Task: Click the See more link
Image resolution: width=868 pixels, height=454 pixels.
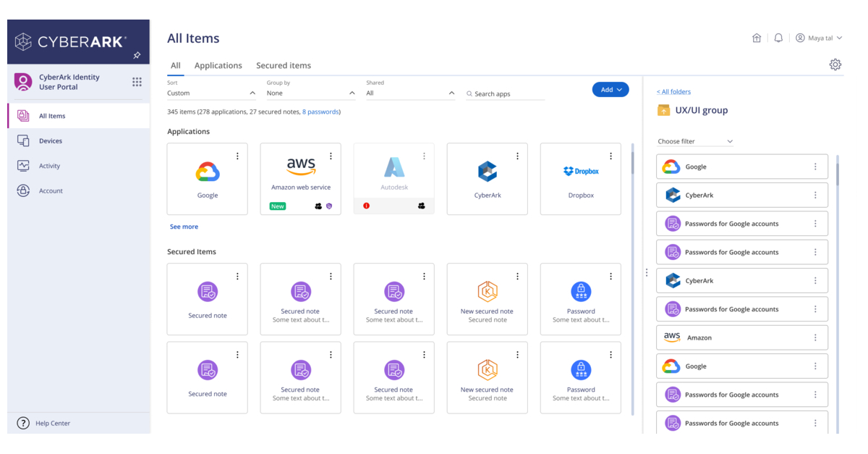Action: pos(184,227)
